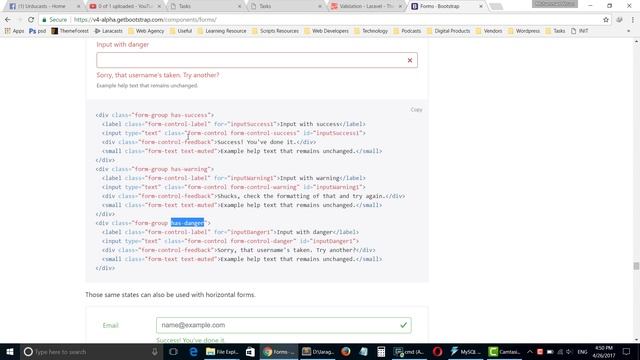
Task: Click the taskbar clock showing 4:50 PM
Action: [x=604, y=352]
